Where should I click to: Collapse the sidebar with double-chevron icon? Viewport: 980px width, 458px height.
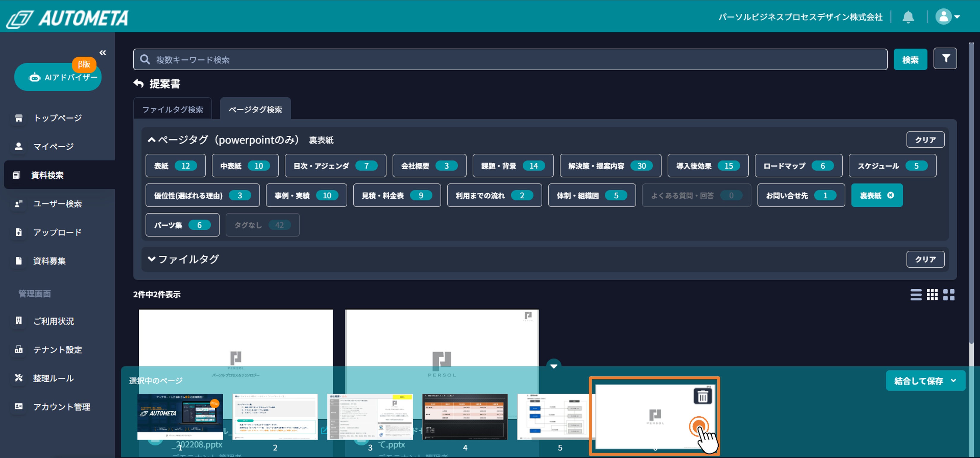click(x=102, y=53)
